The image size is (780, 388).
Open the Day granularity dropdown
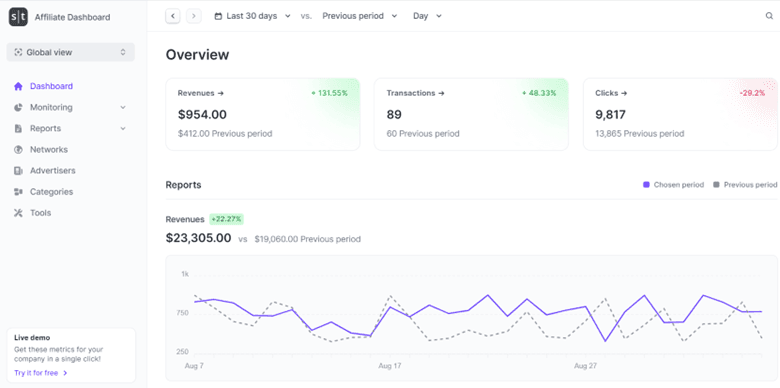click(x=427, y=16)
